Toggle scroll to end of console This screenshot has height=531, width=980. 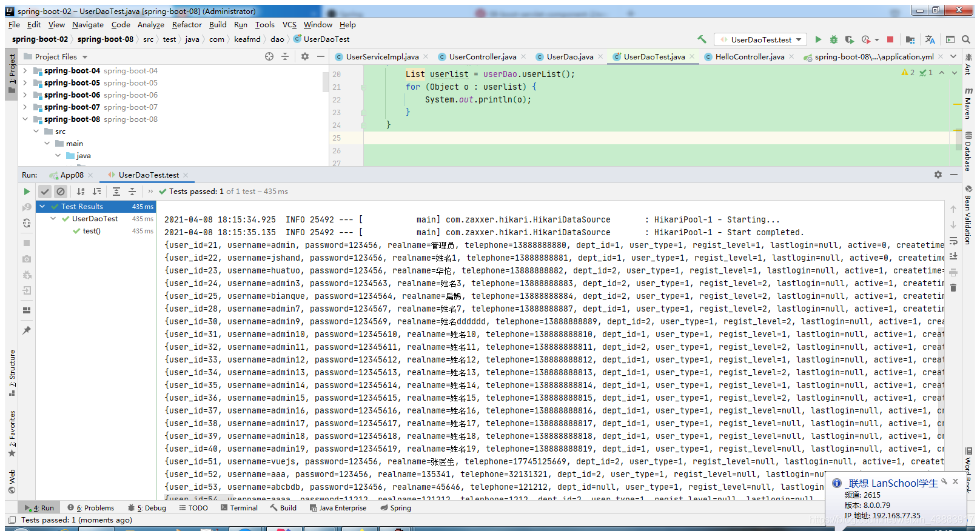pyautogui.click(x=953, y=256)
